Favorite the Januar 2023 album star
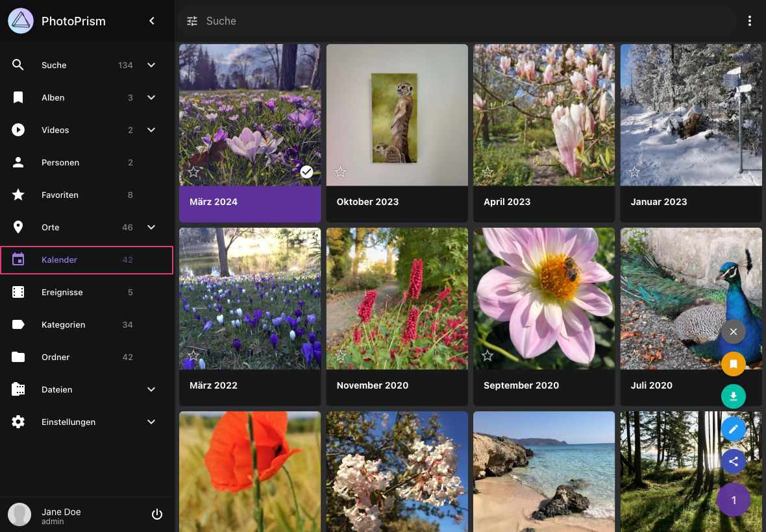Image resolution: width=766 pixels, height=532 pixels. 634,172
